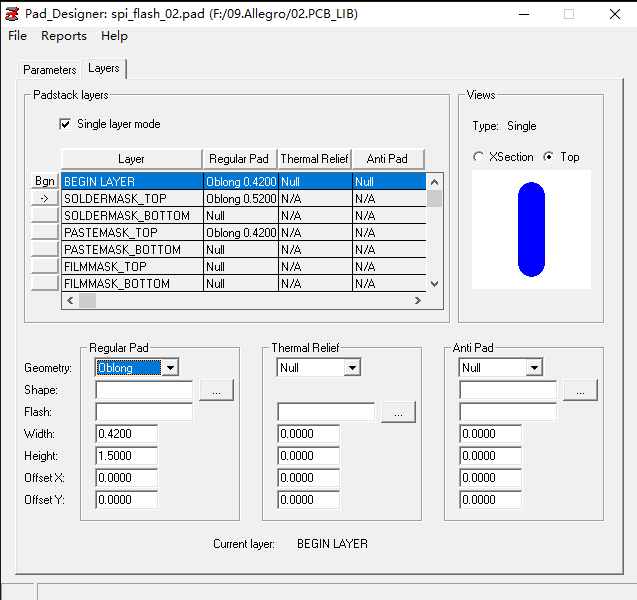This screenshot has height=600, width=637.
Task: Click scroll down arrow in layers list
Action: (434, 284)
